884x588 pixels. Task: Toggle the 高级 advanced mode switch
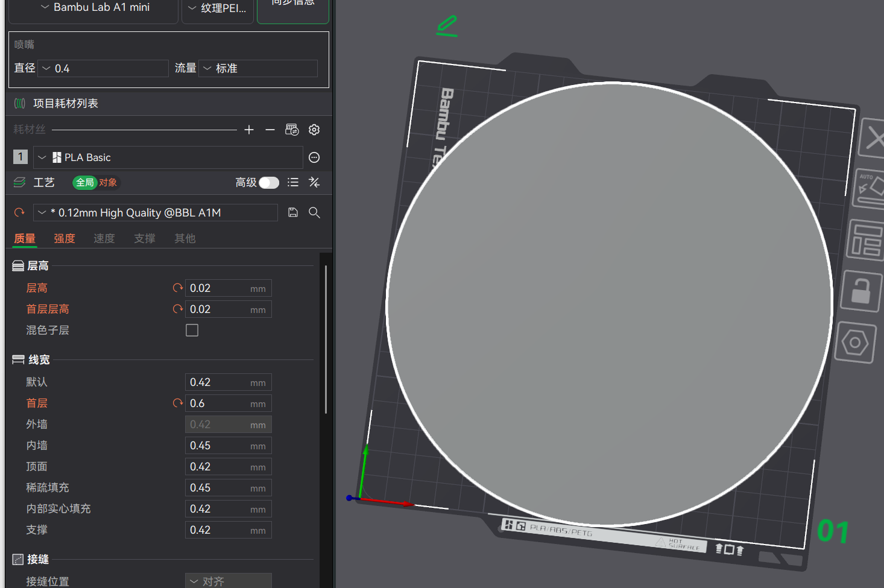(269, 183)
